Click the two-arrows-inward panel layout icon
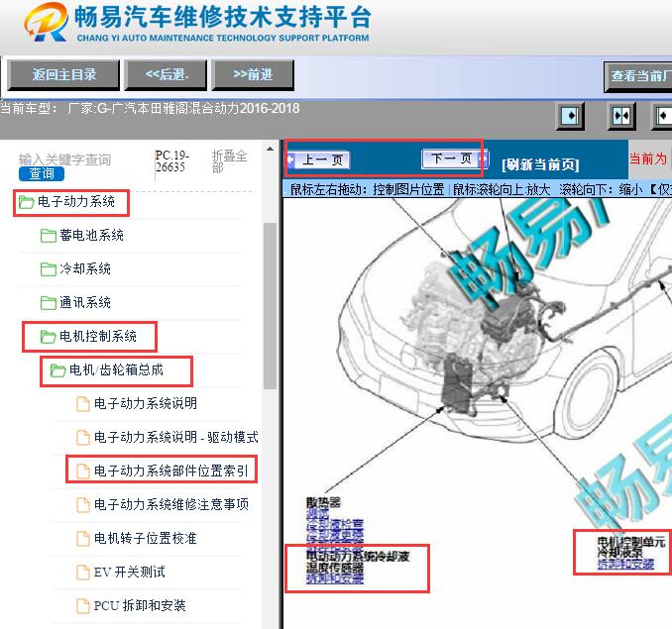This screenshot has width=672, height=629. coord(621,116)
